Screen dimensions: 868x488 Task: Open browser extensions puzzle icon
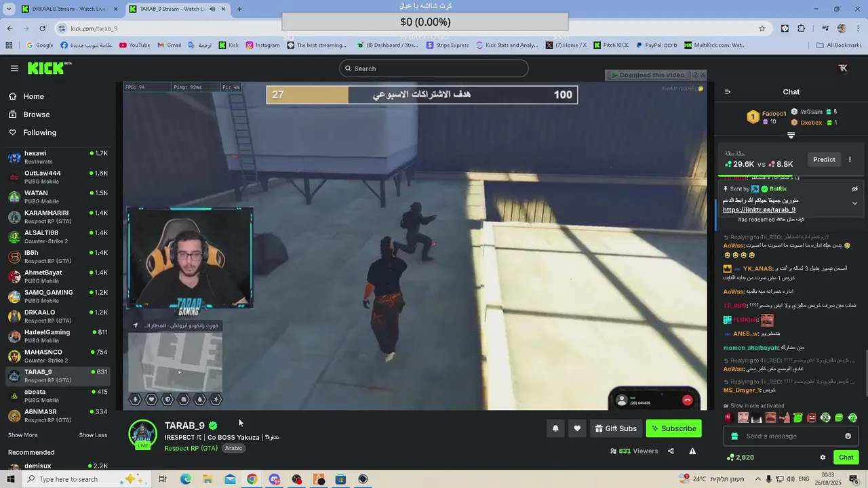(x=802, y=28)
